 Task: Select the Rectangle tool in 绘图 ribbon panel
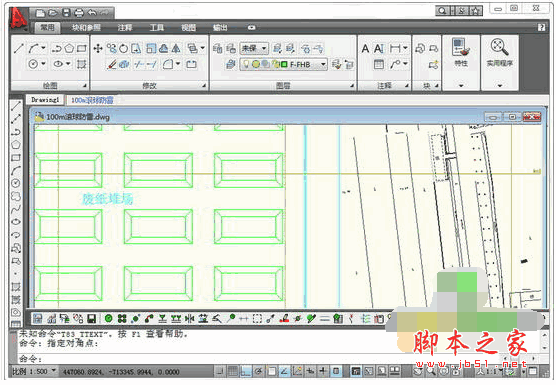coord(82,48)
